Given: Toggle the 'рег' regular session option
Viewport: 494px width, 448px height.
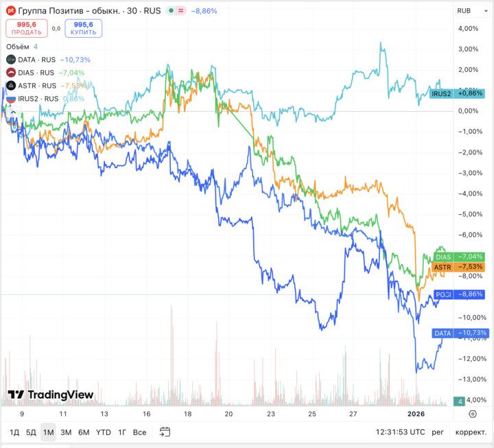Looking at the screenshot, I should 438,432.
